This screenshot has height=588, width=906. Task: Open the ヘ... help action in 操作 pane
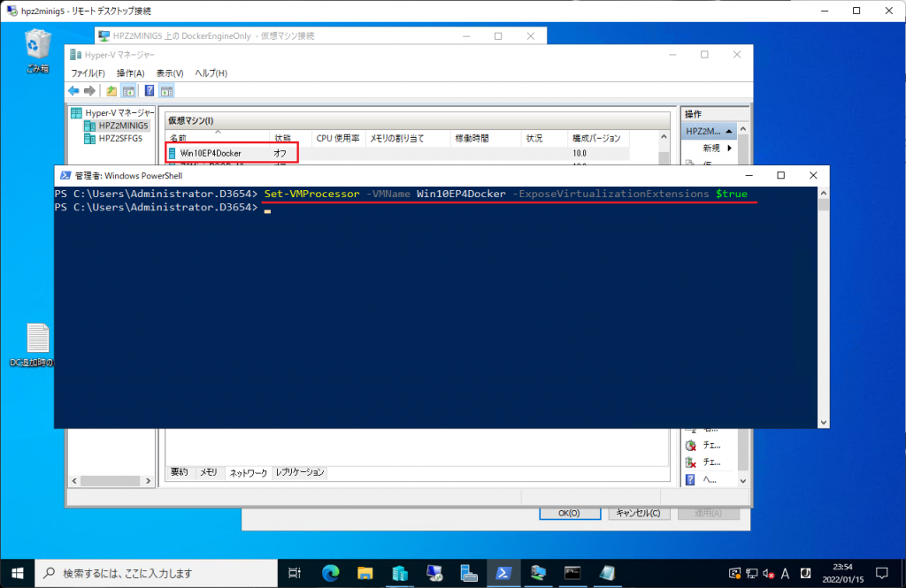(702, 479)
